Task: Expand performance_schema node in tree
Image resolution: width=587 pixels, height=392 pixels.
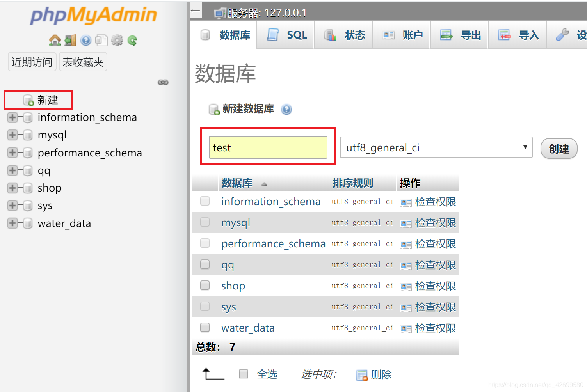Action: point(12,153)
